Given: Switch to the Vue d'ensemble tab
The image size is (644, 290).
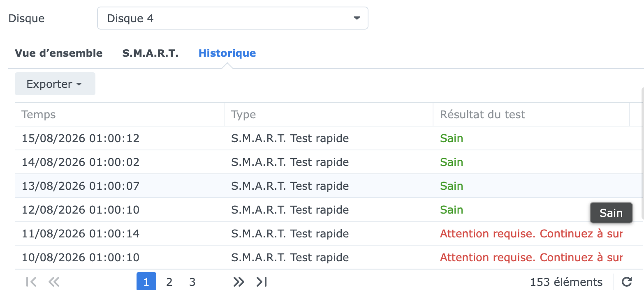Looking at the screenshot, I should point(59,53).
